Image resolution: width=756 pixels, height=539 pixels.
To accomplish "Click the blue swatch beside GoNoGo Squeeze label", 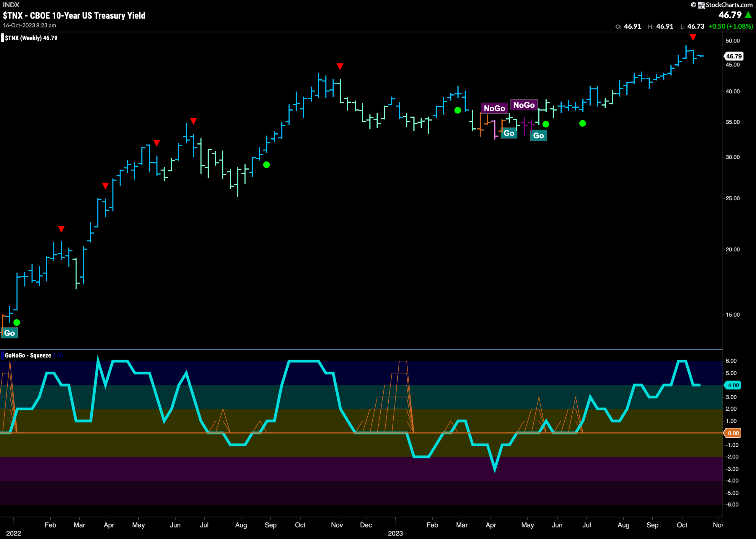I will point(3,355).
